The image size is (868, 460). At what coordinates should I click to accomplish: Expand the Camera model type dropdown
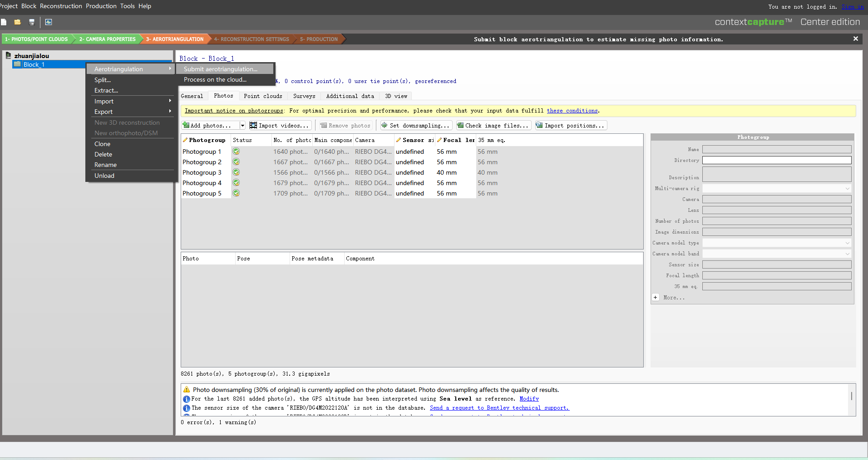pyautogui.click(x=847, y=243)
